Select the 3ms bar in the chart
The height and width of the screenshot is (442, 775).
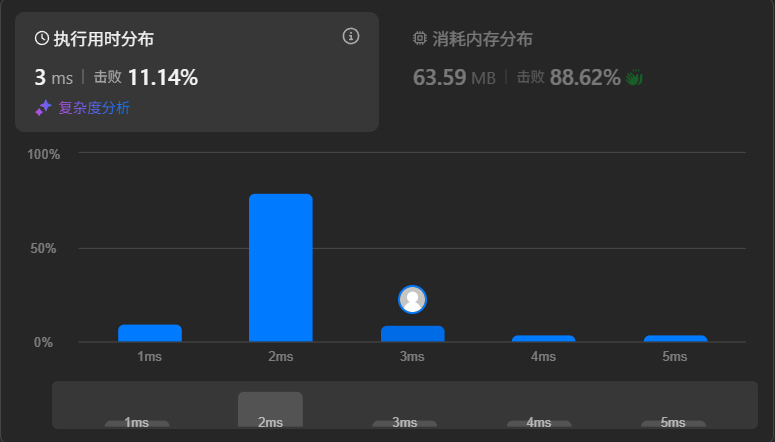(413, 334)
